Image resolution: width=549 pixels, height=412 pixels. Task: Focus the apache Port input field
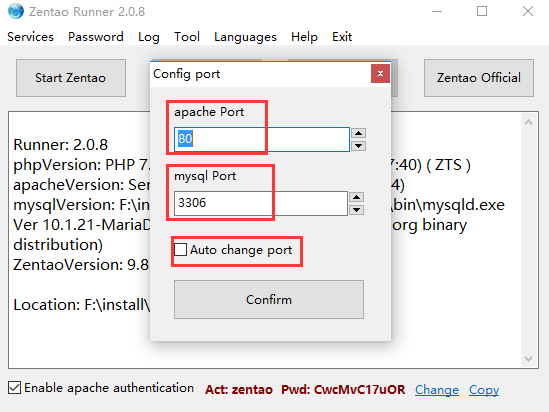(x=262, y=139)
